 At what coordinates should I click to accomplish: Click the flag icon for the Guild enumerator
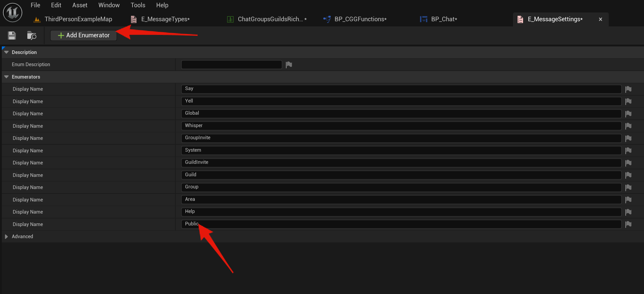[629, 175]
